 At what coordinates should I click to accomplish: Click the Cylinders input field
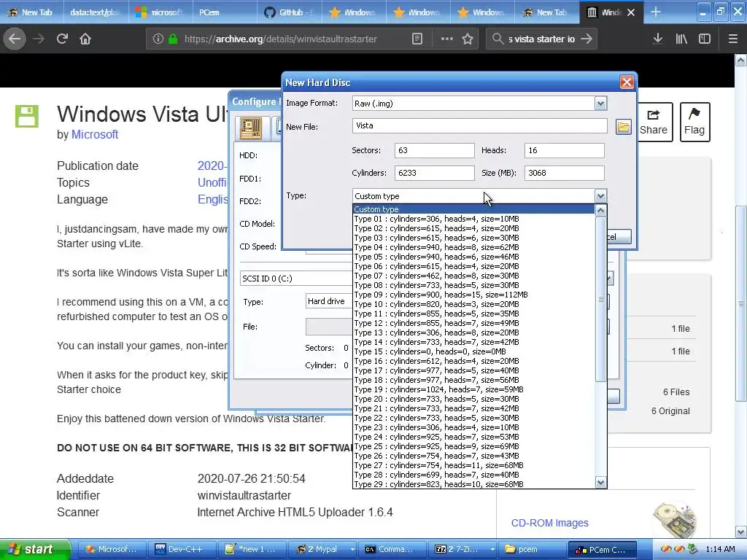434,173
